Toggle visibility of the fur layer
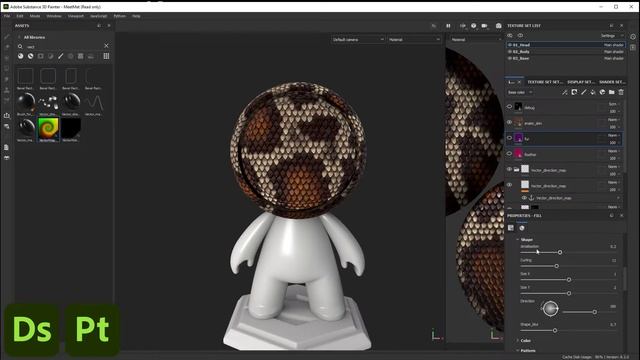The height and width of the screenshot is (360, 640). click(509, 138)
